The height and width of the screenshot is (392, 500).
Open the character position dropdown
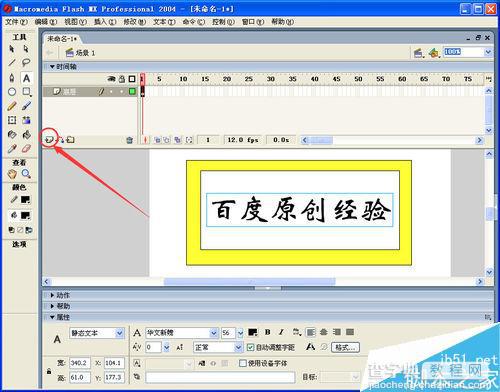pyautogui.click(x=238, y=347)
